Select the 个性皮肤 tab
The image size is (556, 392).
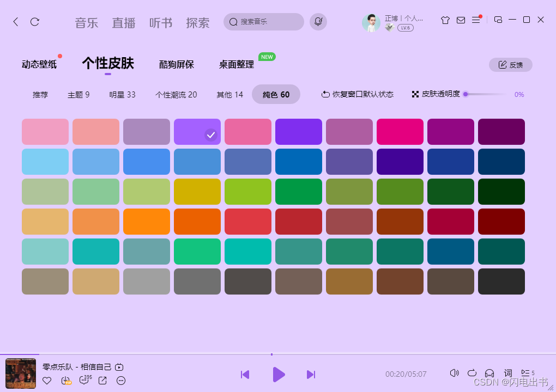pyautogui.click(x=108, y=63)
